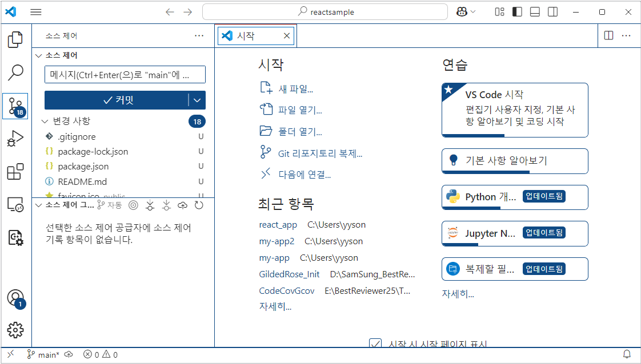The height and width of the screenshot is (364, 641).
Task: Collapse the 소스 제어 section
Action: point(39,55)
